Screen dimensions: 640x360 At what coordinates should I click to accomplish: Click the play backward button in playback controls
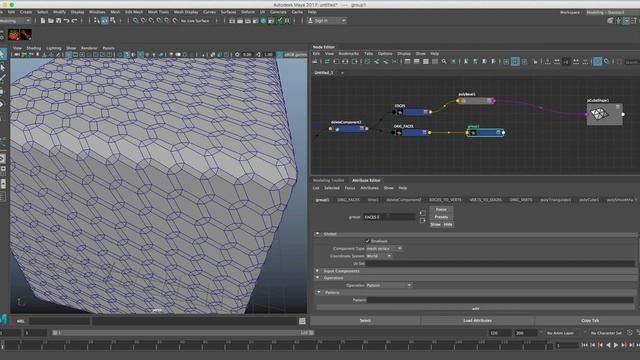[608, 345]
